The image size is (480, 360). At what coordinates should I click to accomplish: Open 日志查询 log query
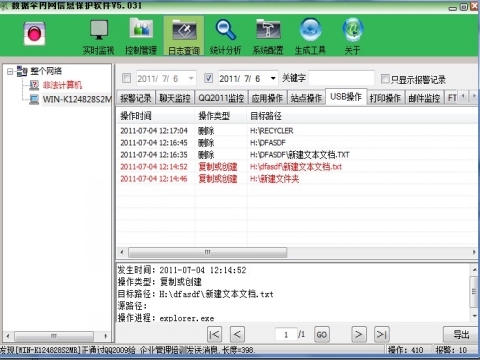click(184, 36)
